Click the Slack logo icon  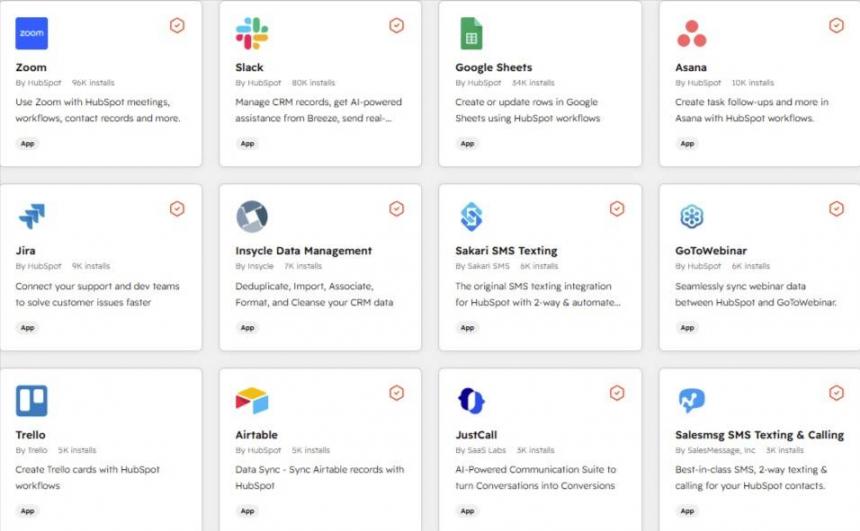(x=252, y=33)
